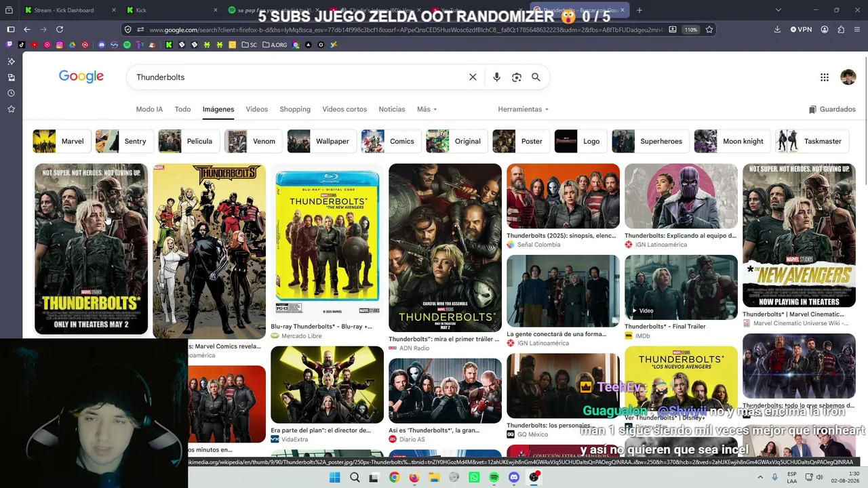Open the Blu-ray Thunderbolts Mercado Libre image
Viewport: 868px width, 488px height.
327,242
